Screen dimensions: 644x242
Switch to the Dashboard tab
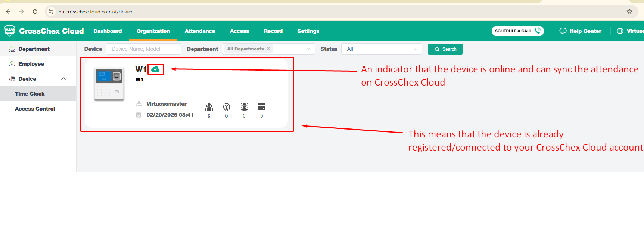point(108,31)
